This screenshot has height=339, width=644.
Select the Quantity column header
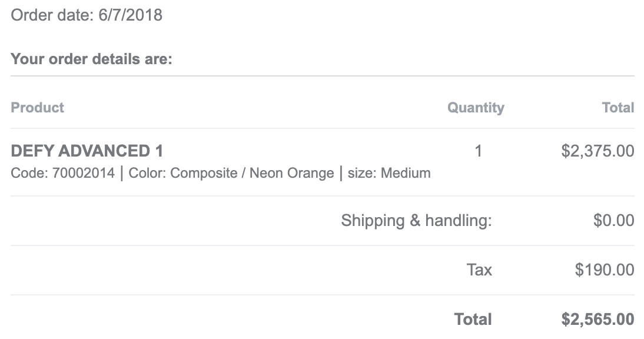pyautogui.click(x=476, y=108)
